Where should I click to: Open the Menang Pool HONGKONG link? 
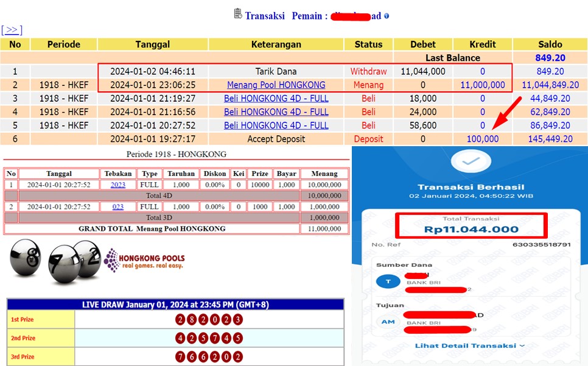(x=276, y=85)
